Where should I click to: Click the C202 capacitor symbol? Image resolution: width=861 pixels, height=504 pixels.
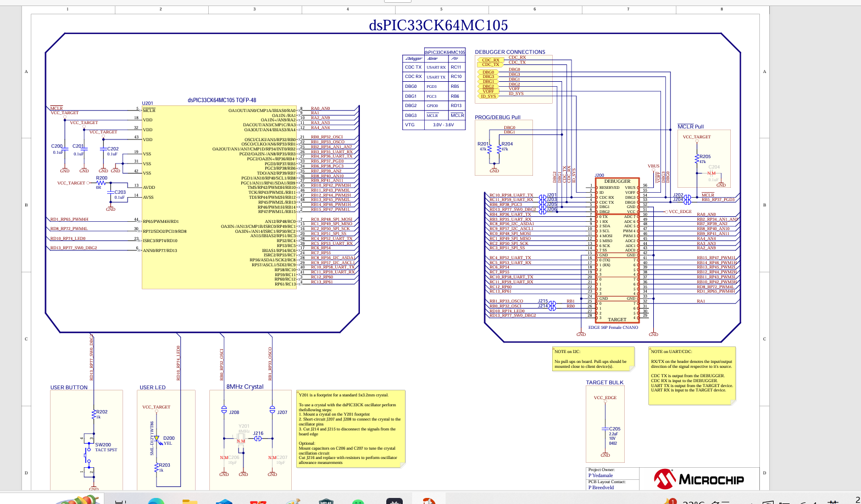tap(103, 149)
